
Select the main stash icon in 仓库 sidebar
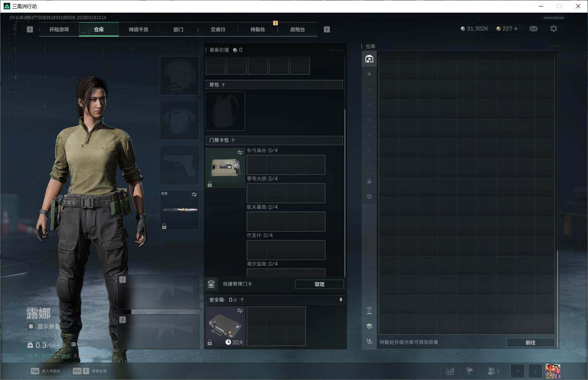click(369, 59)
